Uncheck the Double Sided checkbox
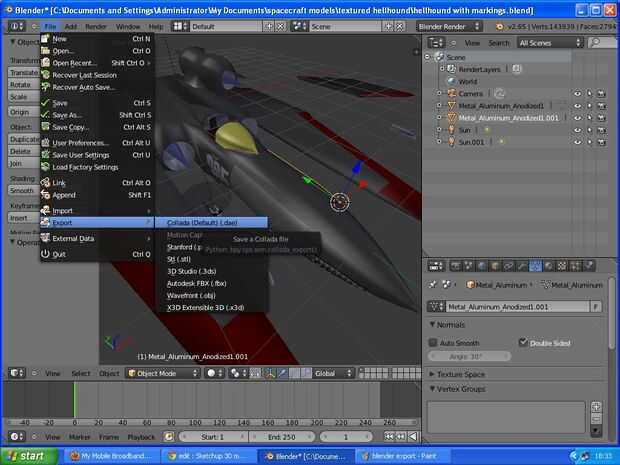The image size is (620, 465). tap(523, 343)
